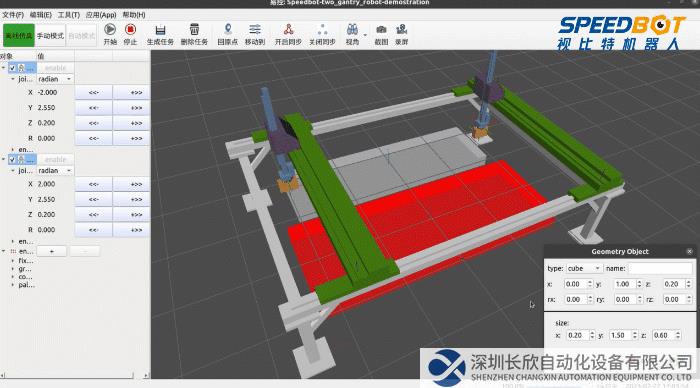Expand the fix... tree node
This screenshot has height=388, width=700.
tap(12, 260)
